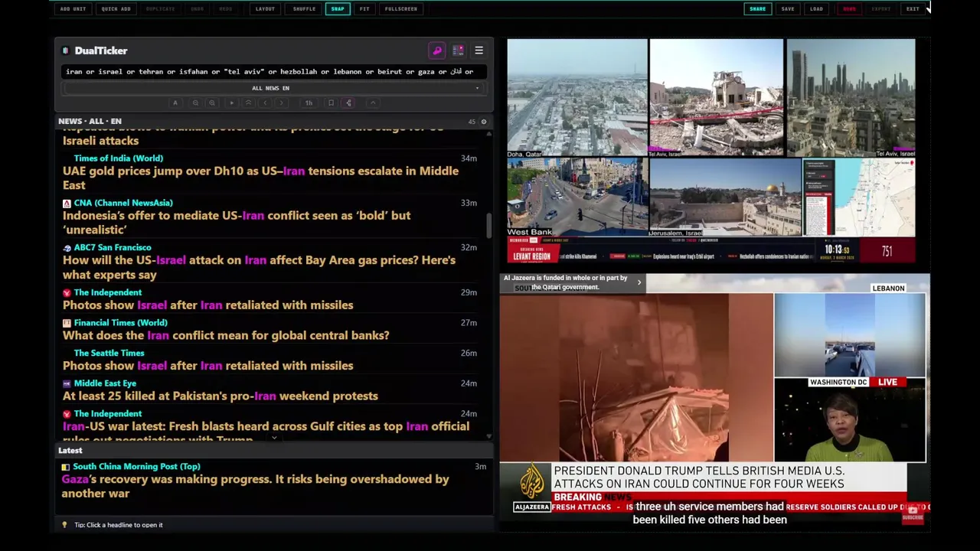Click the LOAD button
This screenshot has width=980, height=551.
816,9
